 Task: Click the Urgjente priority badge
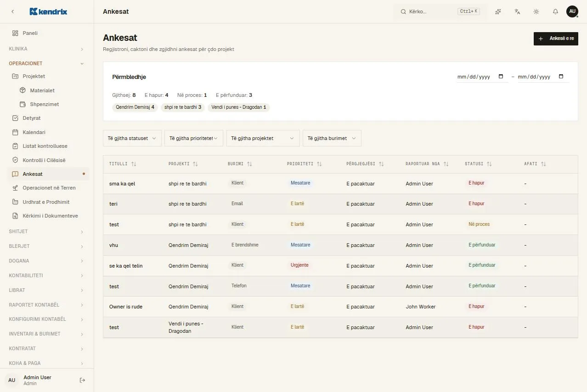(x=299, y=265)
